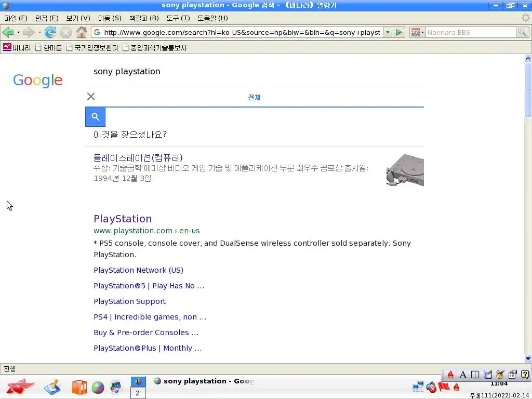Open the 내나라 bookmark
The height and width of the screenshot is (399, 532).
17,47
